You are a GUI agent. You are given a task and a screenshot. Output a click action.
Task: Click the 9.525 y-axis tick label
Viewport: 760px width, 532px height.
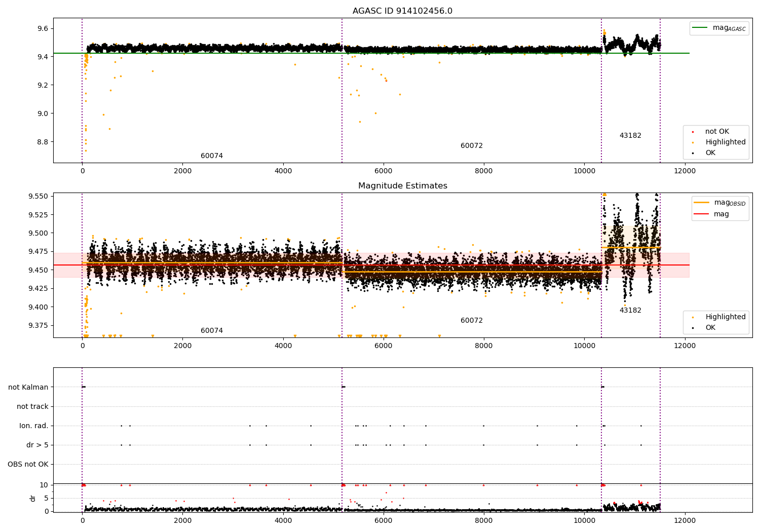pos(39,215)
